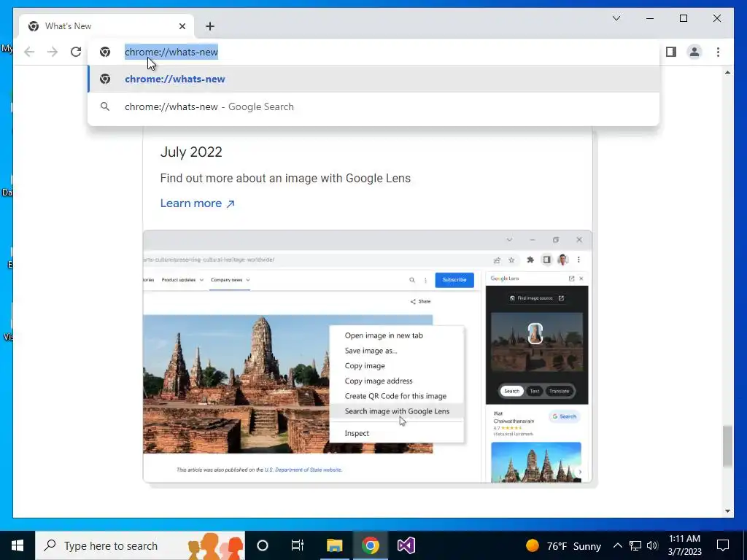Image resolution: width=747 pixels, height=560 pixels.
Task: Click the scrollbar down arrow
Action: click(727, 511)
